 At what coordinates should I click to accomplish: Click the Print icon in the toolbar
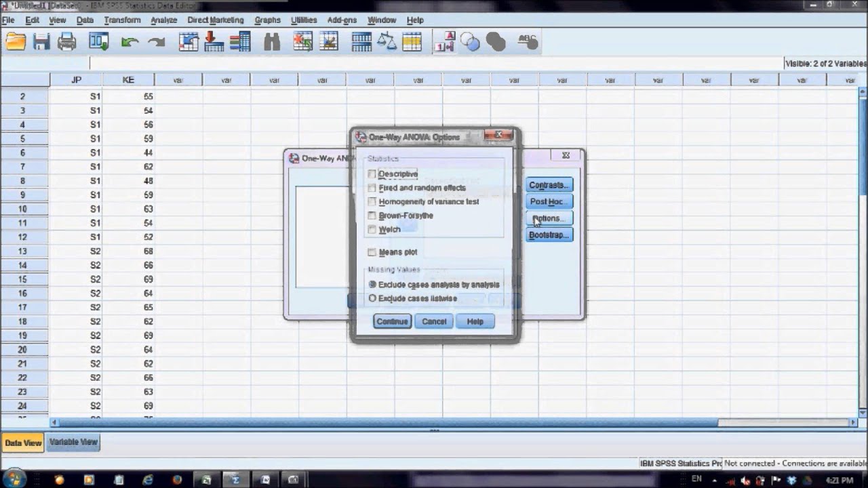click(x=67, y=42)
